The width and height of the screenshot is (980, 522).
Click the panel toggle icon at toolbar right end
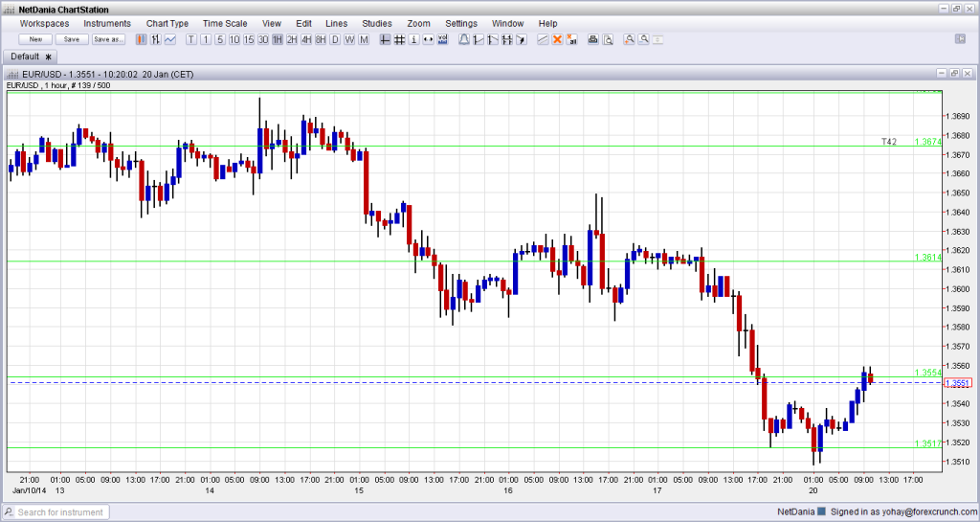pyautogui.click(x=961, y=38)
